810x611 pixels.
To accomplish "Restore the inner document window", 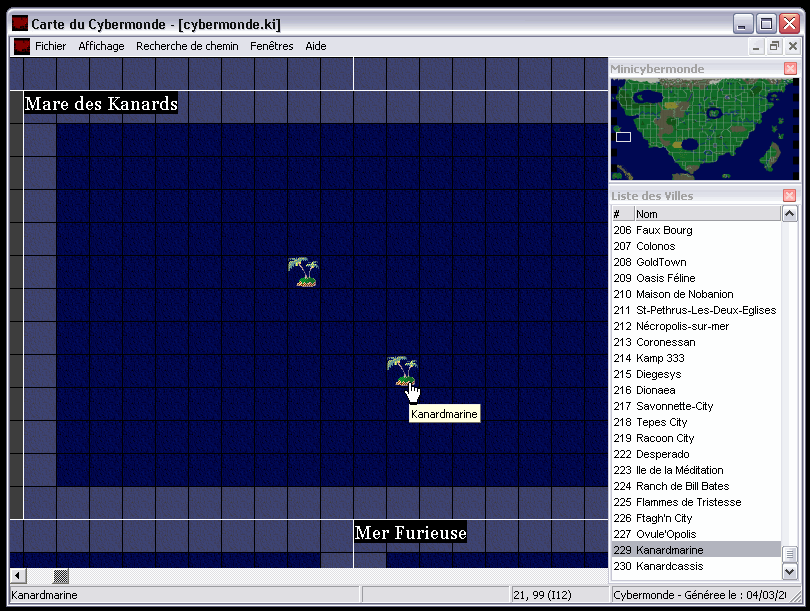I will tap(774, 46).
